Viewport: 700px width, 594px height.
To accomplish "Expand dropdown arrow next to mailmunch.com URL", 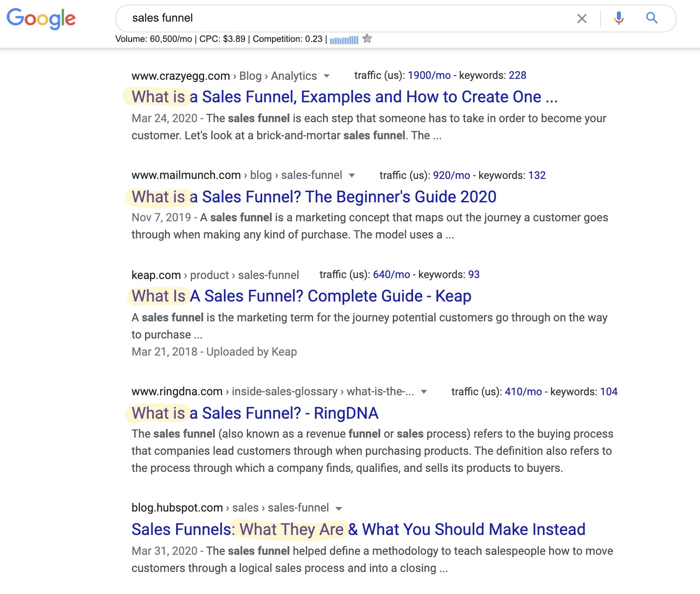I will click(352, 175).
